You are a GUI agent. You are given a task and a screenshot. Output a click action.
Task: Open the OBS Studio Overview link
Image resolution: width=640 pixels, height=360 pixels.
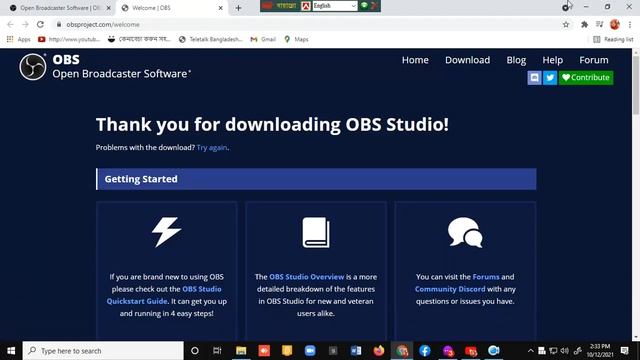pos(307,277)
